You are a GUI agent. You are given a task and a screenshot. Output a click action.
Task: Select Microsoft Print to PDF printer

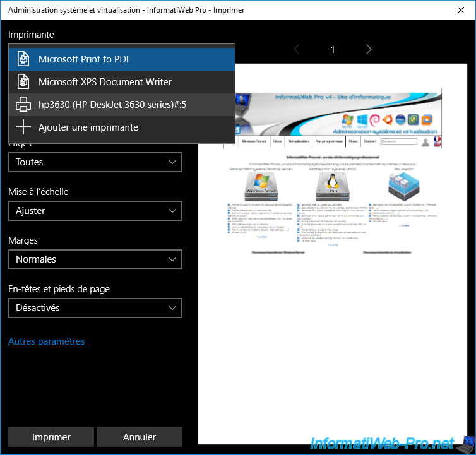[x=122, y=59]
